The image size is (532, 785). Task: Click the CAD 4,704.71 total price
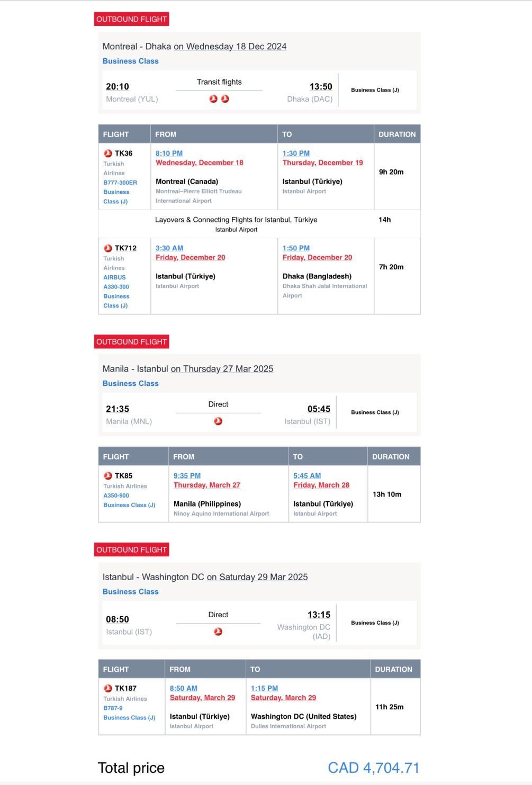pos(373,768)
